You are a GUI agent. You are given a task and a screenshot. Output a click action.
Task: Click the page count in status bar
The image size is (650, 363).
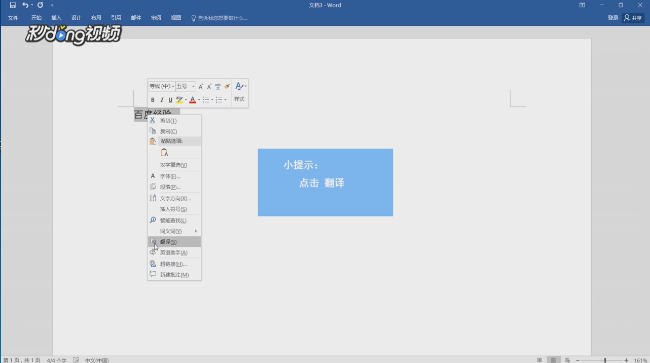pyautogui.click(x=22, y=360)
